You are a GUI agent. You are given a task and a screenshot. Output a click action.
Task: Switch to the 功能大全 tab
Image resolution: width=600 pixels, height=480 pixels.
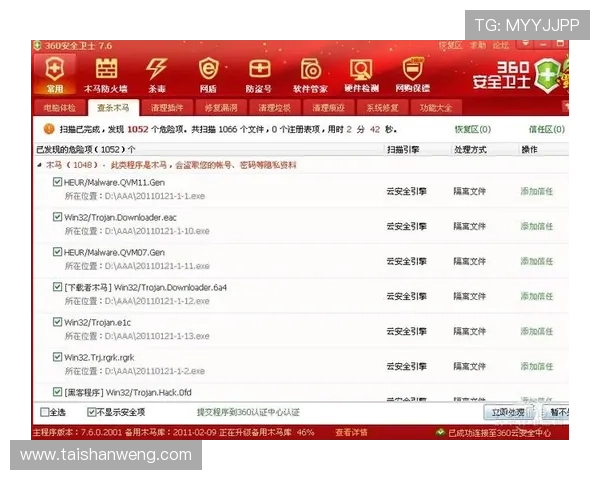click(436, 108)
